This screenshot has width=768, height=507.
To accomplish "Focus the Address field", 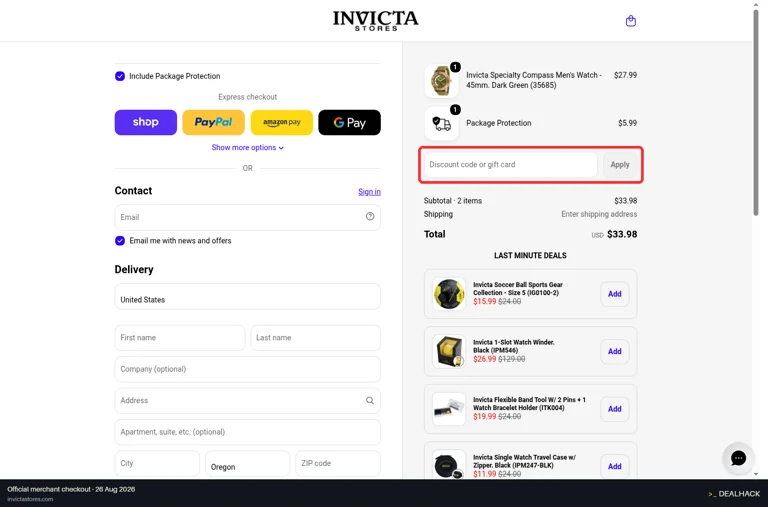I will (247, 400).
